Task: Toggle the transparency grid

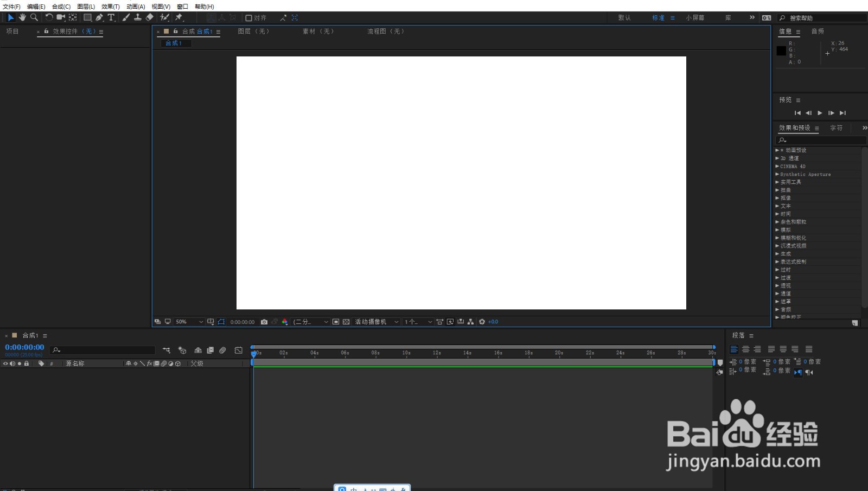Action: tap(346, 322)
